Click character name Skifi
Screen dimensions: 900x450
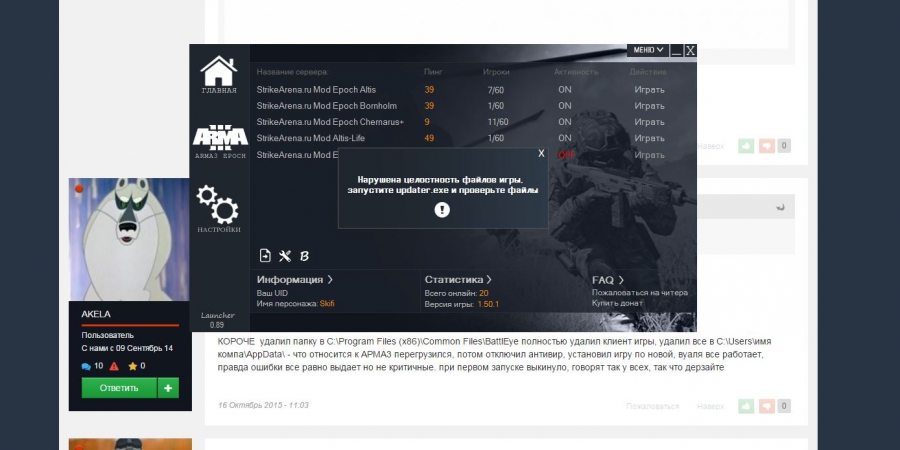coord(327,303)
